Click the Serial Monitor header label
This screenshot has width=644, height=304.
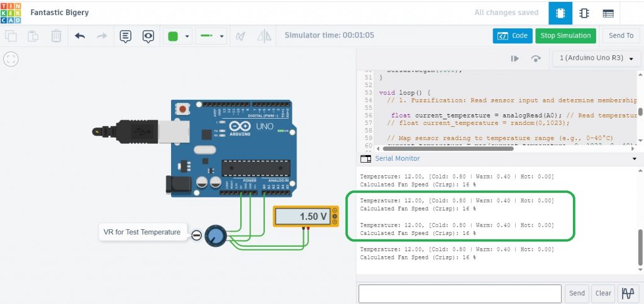397,158
